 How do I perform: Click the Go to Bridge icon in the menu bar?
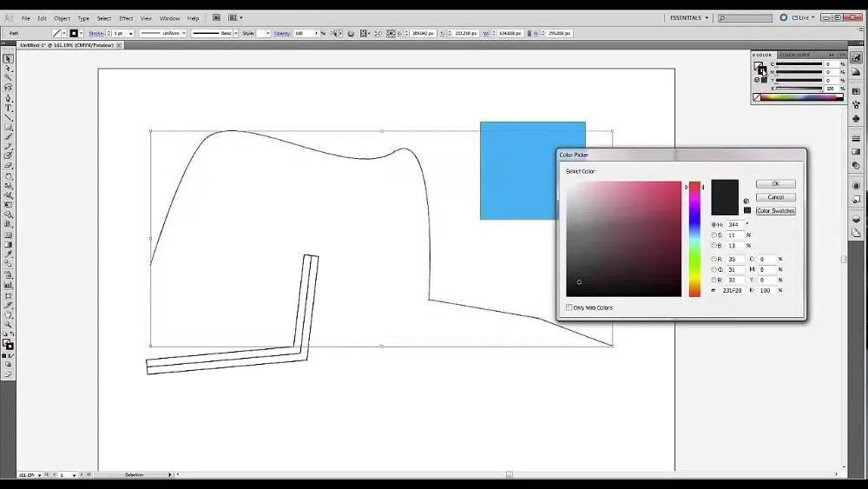click(x=216, y=17)
